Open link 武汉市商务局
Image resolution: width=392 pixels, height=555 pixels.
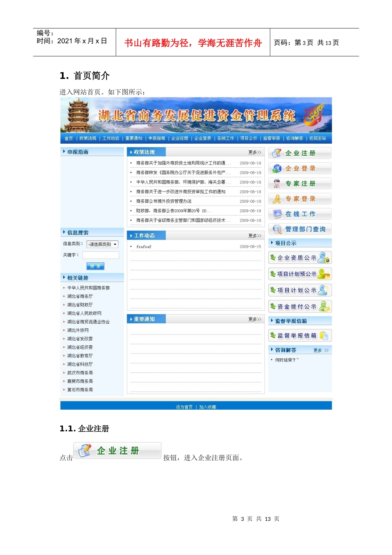pyautogui.click(x=80, y=373)
